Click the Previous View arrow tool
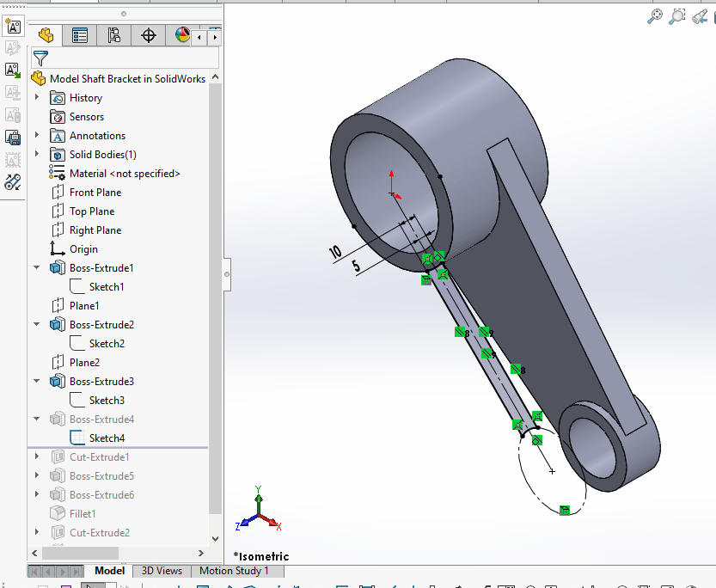Viewport: 716px width, 588px height. (x=698, y=15)
